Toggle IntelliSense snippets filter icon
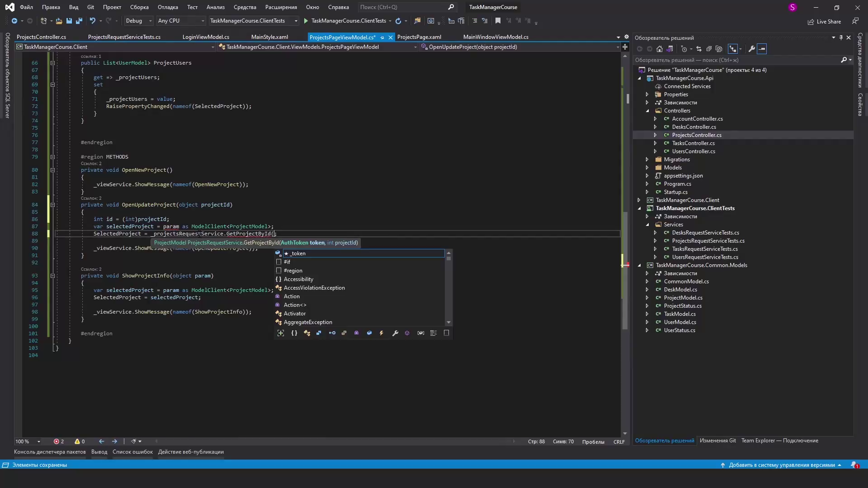868x488 pixels. (x=447, y=333)
